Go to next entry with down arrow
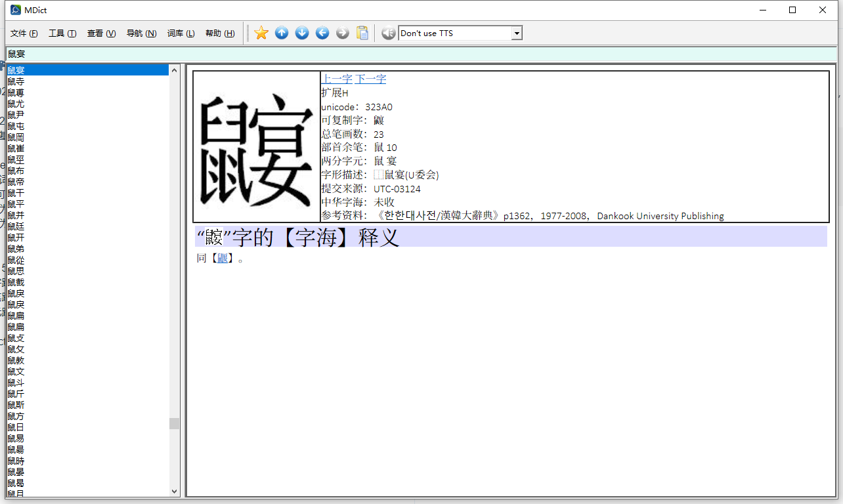The image size is (843, 504). 302,33
